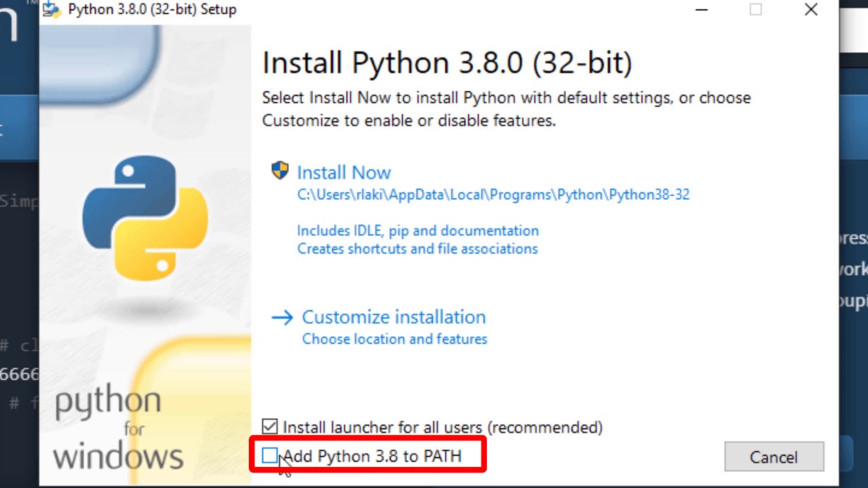Click 'Includes IDLE, pip and documentation' text
The width and height of the screenshot is (868, 488).
point(418,230)
